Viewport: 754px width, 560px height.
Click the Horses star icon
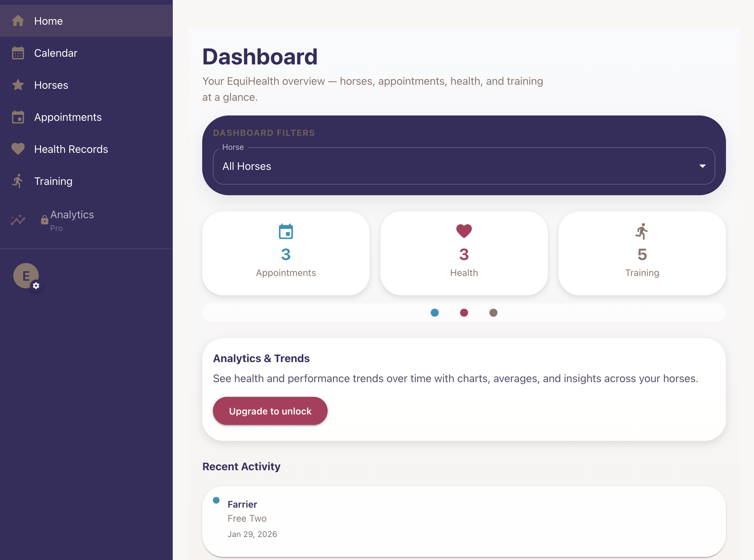pos(18,85)
